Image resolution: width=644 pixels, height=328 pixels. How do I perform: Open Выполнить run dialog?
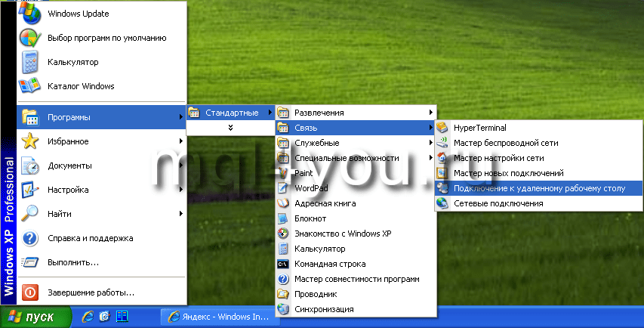coord(72,262)
